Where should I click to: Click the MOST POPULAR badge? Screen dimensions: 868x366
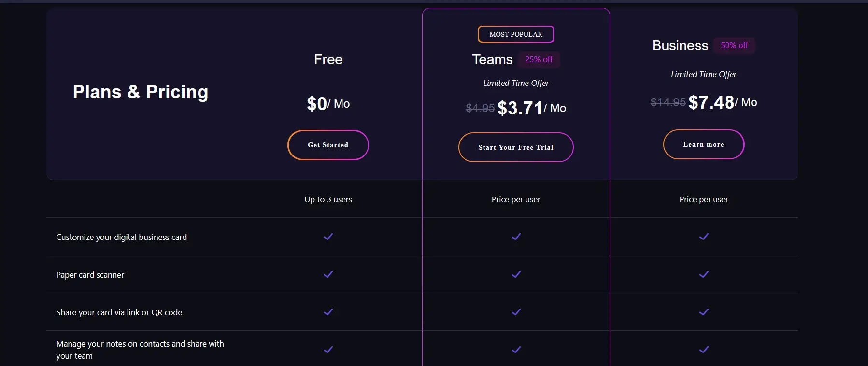tap(516, 34)
